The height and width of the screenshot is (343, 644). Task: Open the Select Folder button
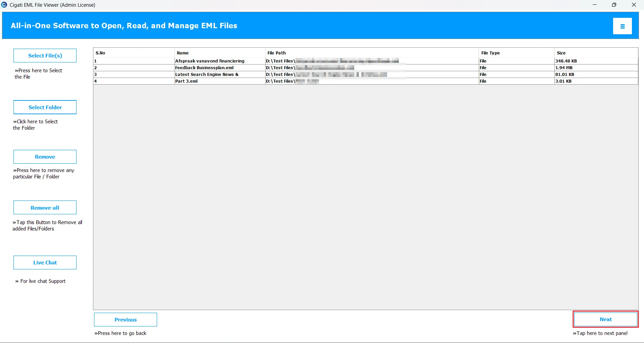pyautogui.click(x=45, y=107)
